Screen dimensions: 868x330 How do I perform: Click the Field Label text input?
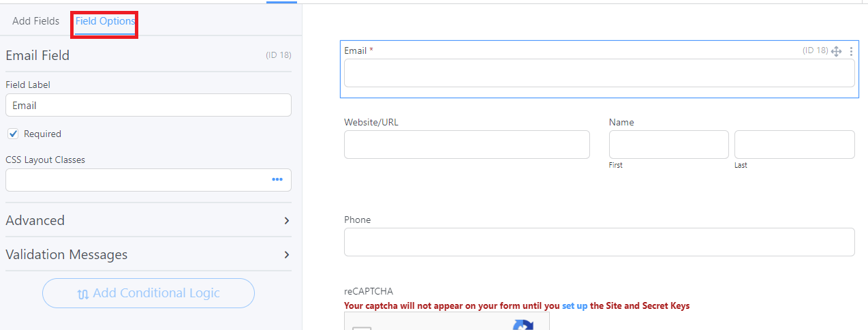(149, 105)
